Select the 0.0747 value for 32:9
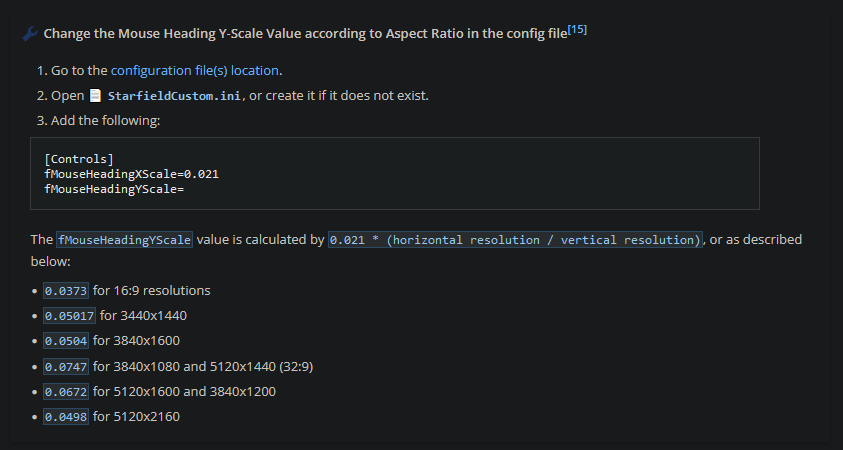843x450 pixels. (66, 367)
